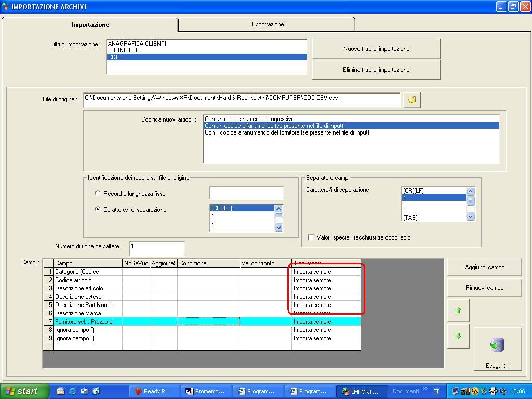The image size is (532, 399).
Task: Click Elimina filtro di importazione
Action: tap(376, 70)
